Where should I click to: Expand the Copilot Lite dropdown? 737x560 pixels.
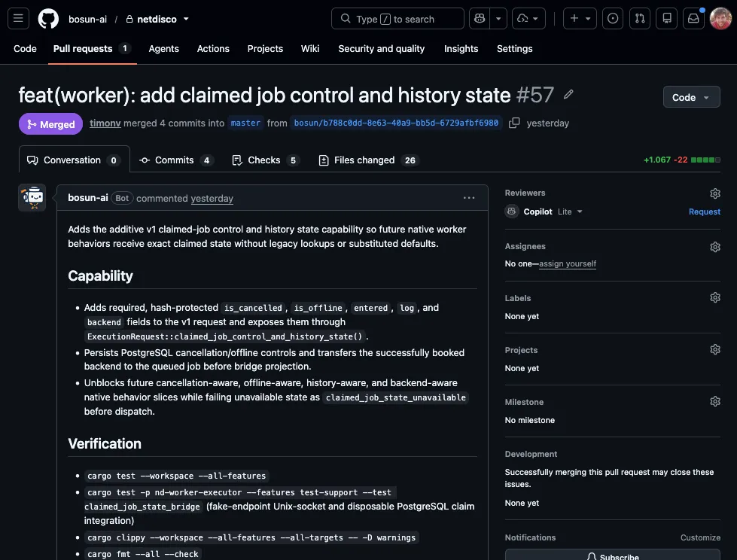(570, 212)
